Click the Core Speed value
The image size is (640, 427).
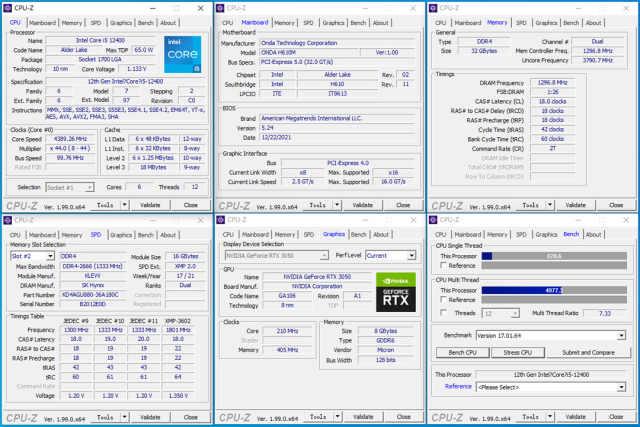pos(71,139)
